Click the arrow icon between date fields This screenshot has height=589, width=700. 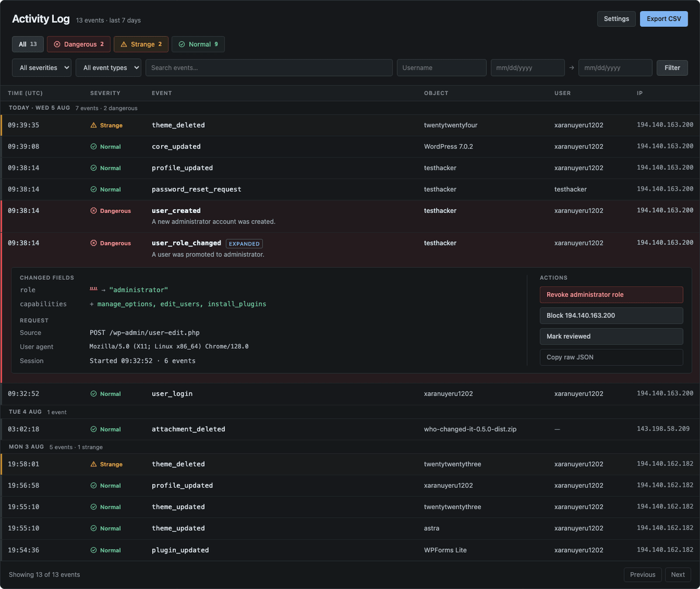[572, 68]
